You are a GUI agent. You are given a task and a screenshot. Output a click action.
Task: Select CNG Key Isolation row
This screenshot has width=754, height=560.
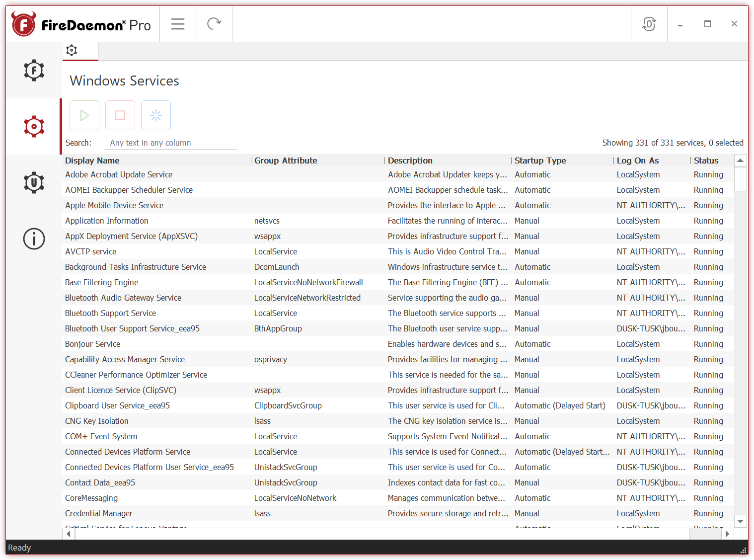[398, 421]
